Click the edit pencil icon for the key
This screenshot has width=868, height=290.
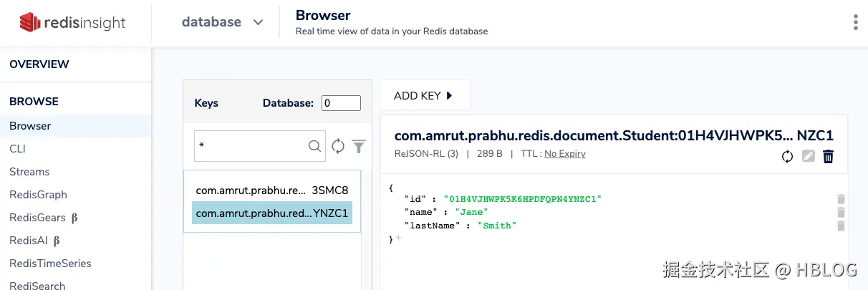809,156
